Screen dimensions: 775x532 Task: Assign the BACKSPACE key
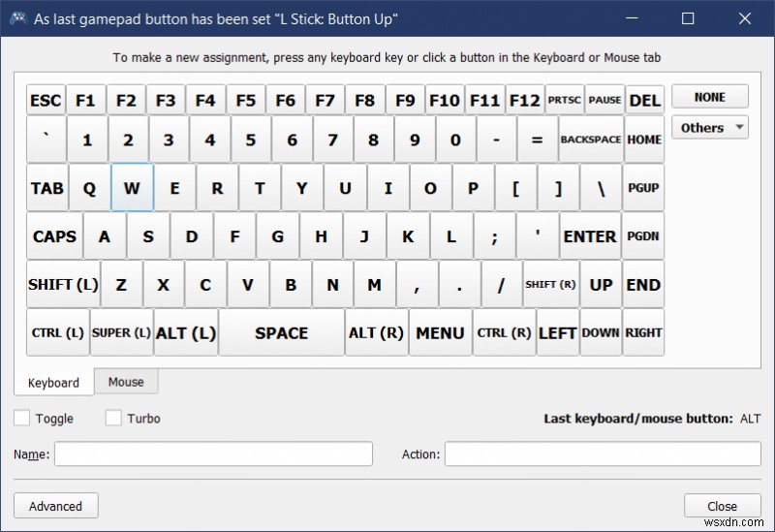(x=591, y=140)
